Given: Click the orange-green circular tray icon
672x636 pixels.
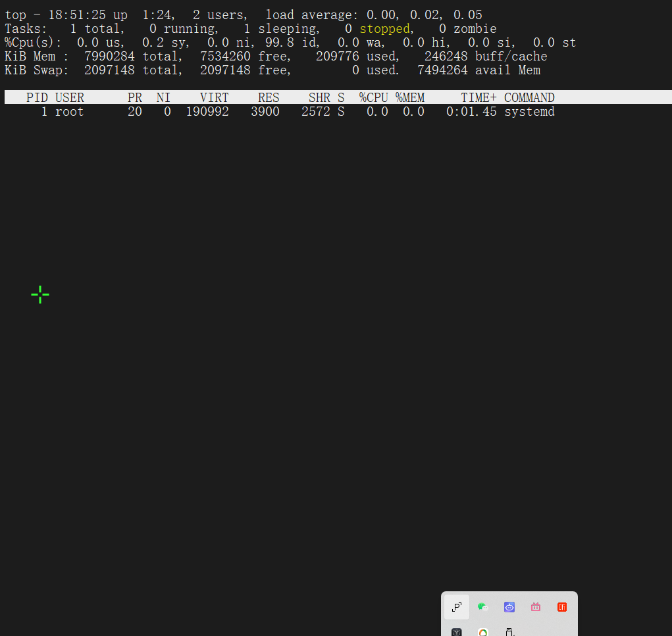Looking at the screenshot, I should (x=483, y=632).
